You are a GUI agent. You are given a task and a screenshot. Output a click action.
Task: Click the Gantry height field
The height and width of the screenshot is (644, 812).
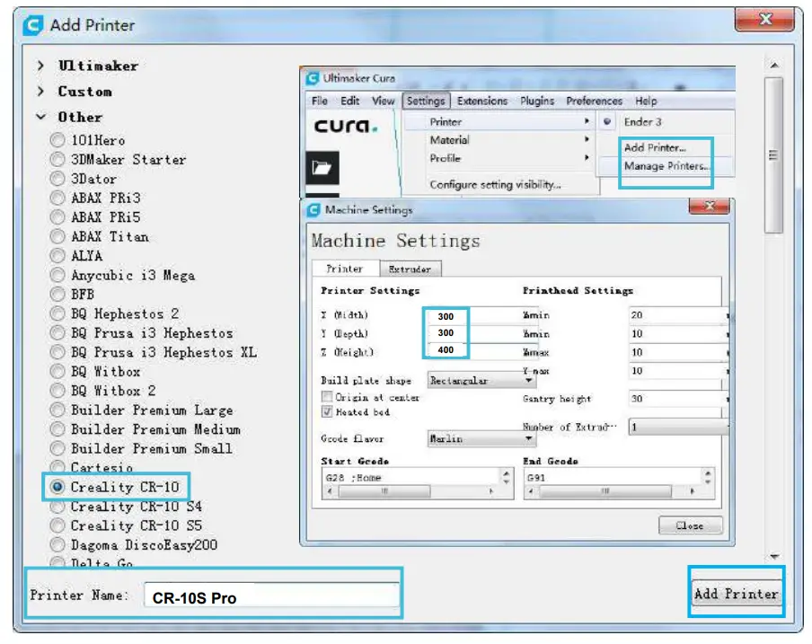tap(677, 399)
